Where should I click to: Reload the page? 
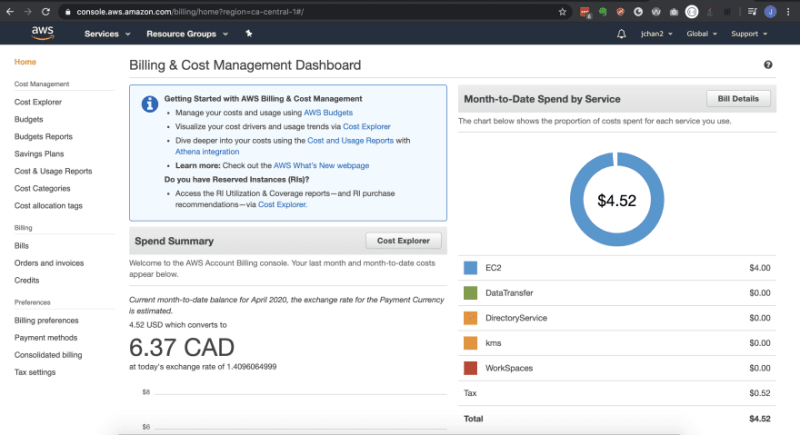45,12
